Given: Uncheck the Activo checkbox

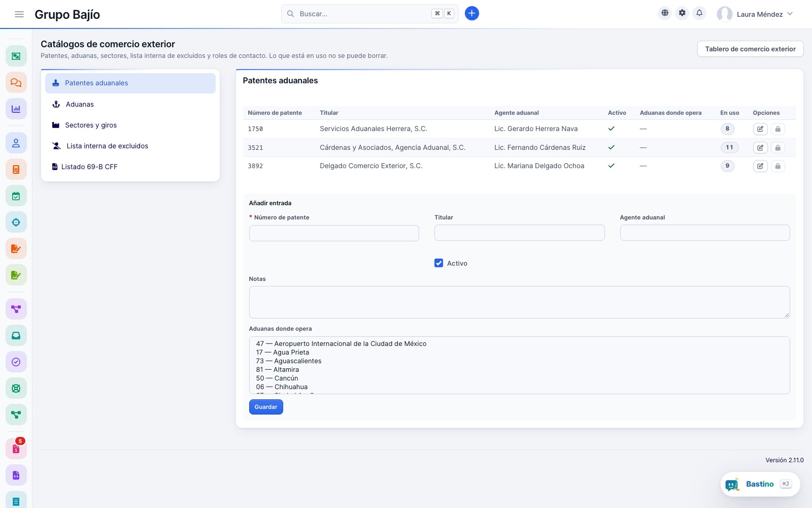Looking at the screenshot, I should click(x=439, y=263).
